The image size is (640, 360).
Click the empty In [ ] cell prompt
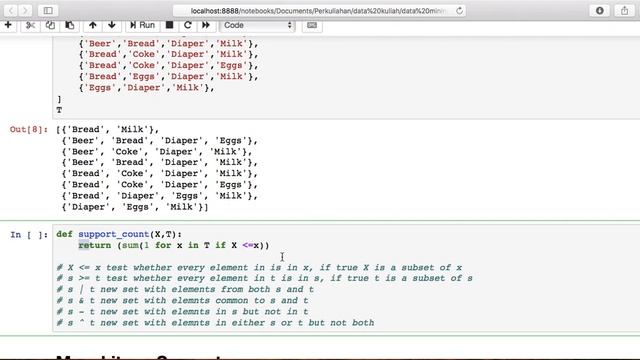tap(29, 235)
